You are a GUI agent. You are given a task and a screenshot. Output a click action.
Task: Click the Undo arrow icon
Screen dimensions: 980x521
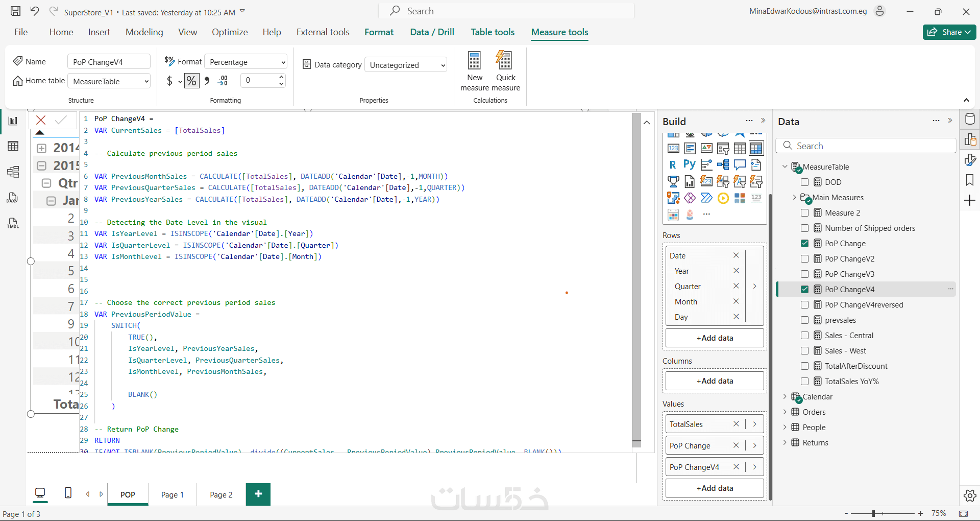tap(35, 11)
